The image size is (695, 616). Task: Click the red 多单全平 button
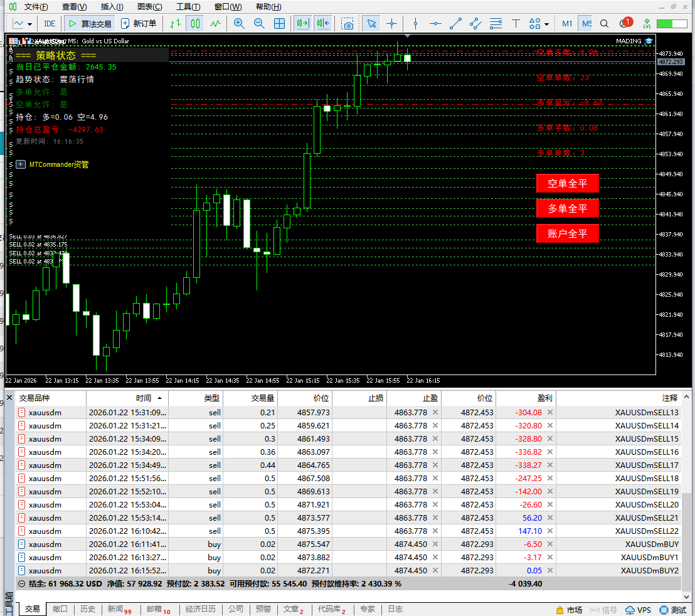point(567,208)
